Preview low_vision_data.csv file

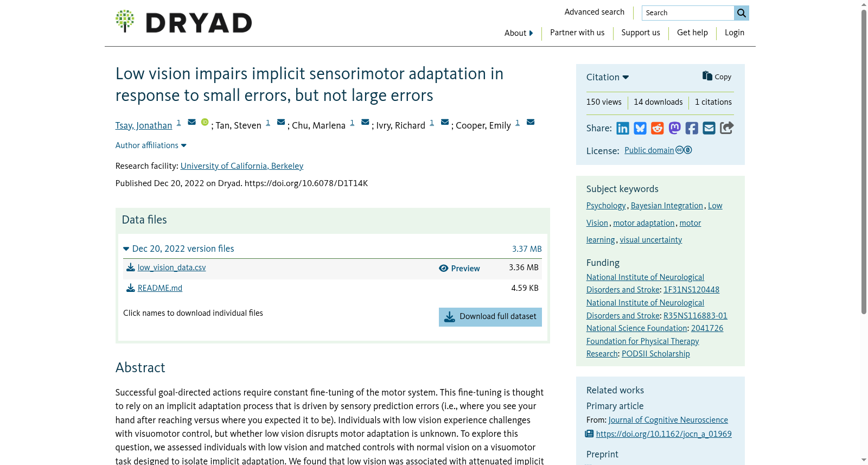459,269
